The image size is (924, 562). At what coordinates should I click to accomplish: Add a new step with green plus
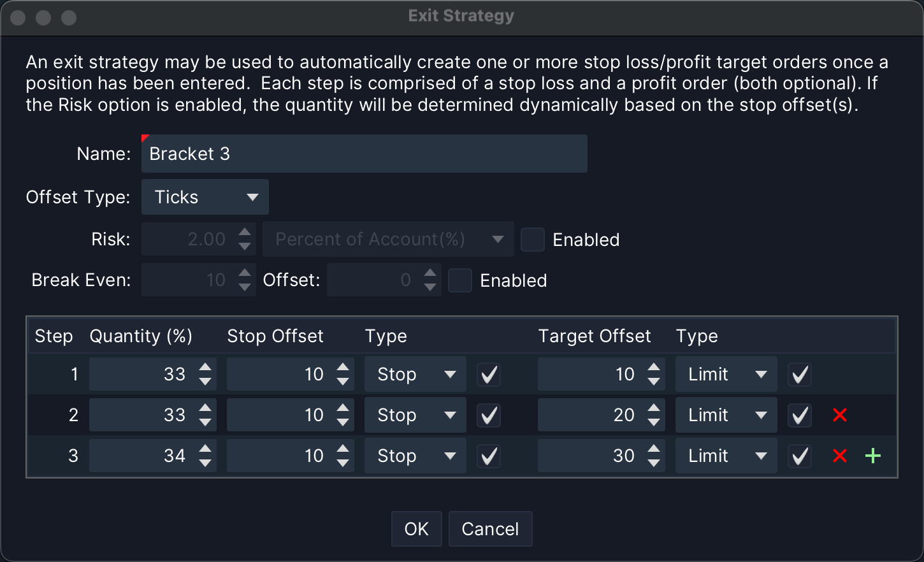[873, 456]
